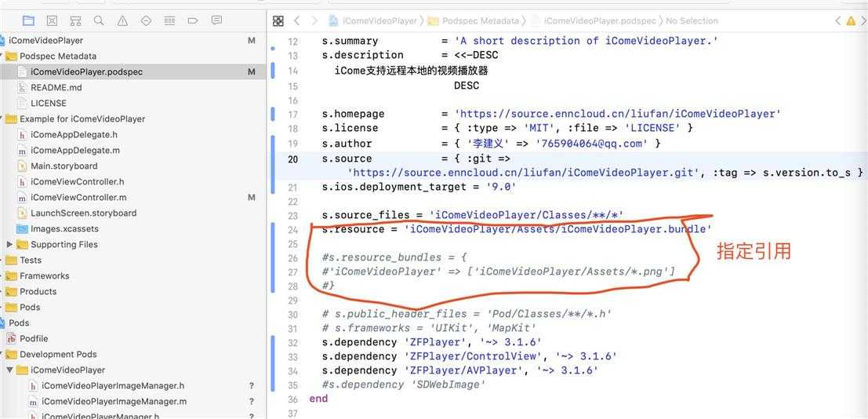This screenshot has height=419, width=868.
Task: Click the jump bar warning icon
Action: pyautogui.click(x=852, y=21)
